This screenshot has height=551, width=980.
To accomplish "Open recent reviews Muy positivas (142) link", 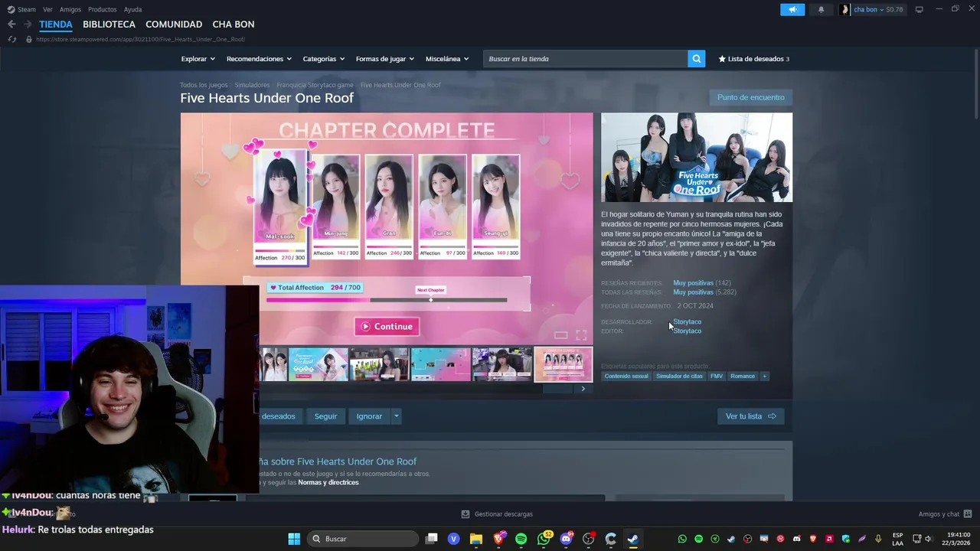I will (x=701, y=282).
